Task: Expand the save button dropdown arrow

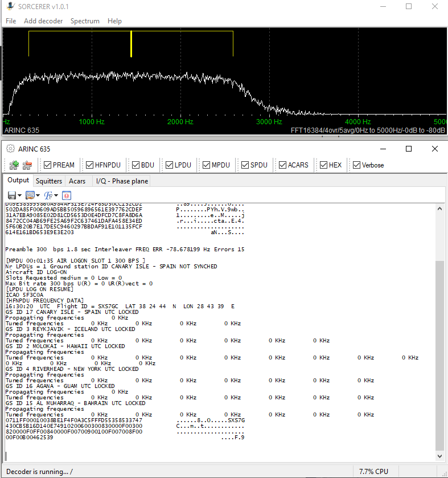Action: pyautogui.click(x=19, y=195)
